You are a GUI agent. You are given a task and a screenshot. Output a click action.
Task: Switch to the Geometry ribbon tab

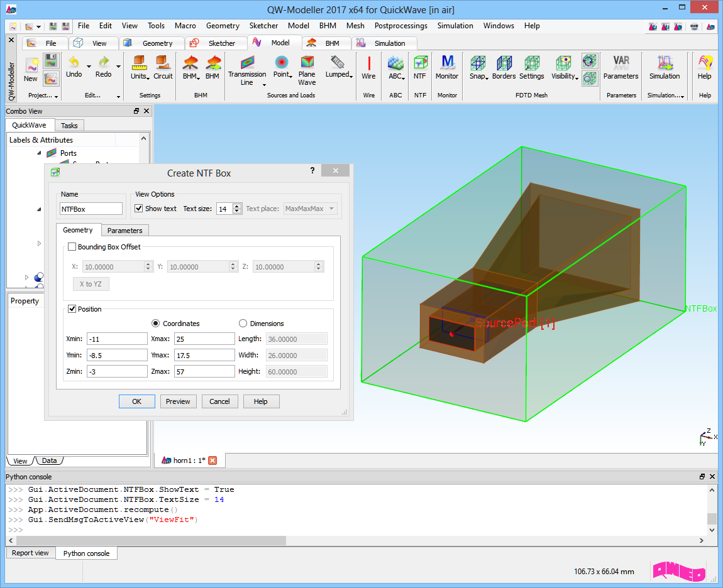tap(152, 43)
